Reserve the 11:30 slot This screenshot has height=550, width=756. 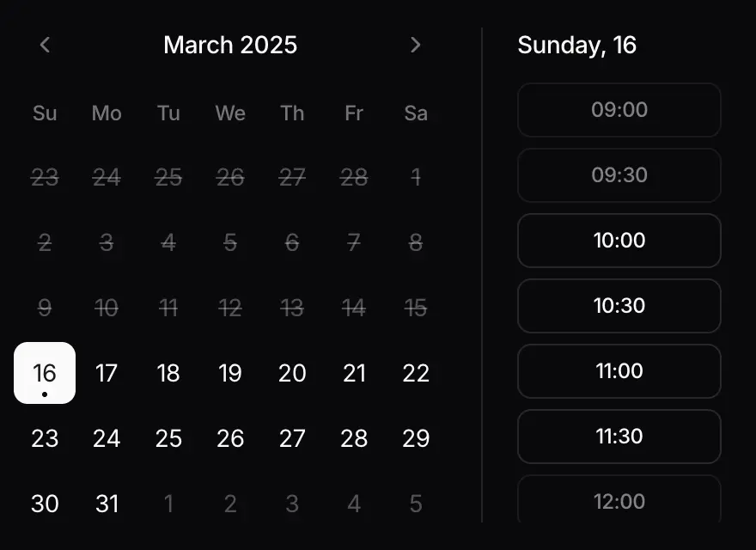[x=619, y=437]
